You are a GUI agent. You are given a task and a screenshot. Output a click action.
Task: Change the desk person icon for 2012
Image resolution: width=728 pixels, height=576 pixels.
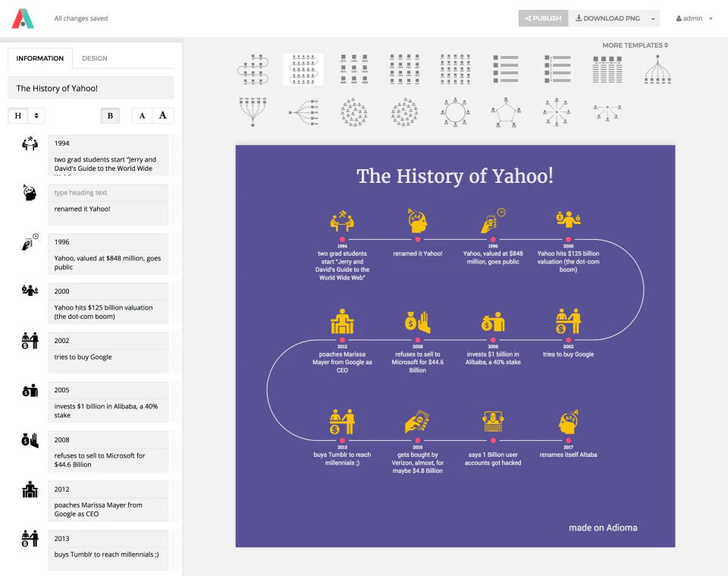(x=30, y=489)
